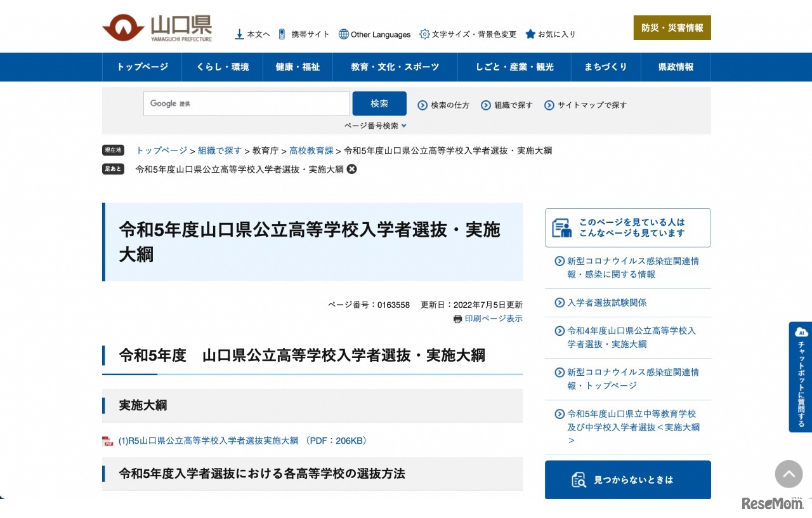Click the お気に入り star icon
812x518 pixels.
tap(530, 34)
